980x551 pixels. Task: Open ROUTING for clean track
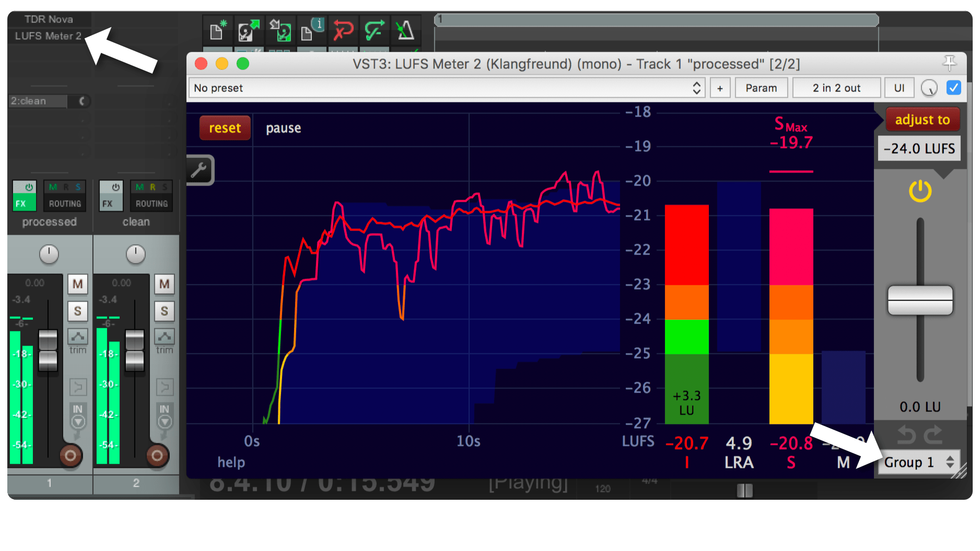pyautogui.click(x=151, y=203)
